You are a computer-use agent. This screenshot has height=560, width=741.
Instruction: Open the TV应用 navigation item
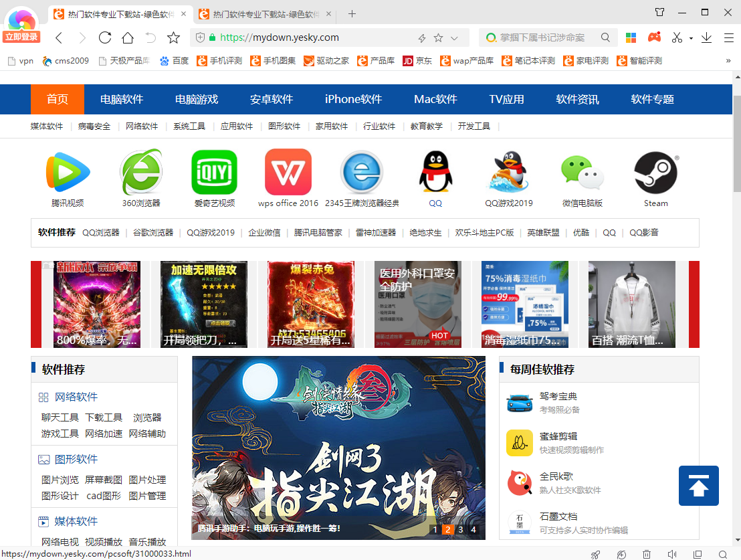507,99
